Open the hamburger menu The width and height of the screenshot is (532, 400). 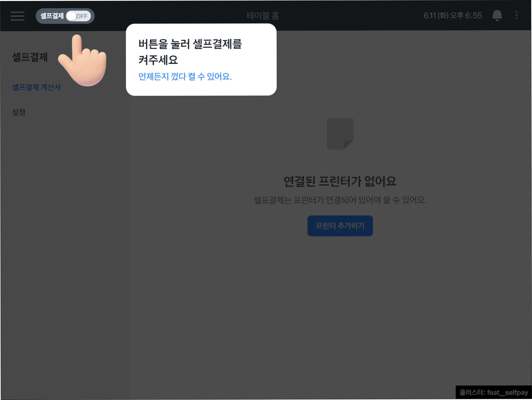18,16
